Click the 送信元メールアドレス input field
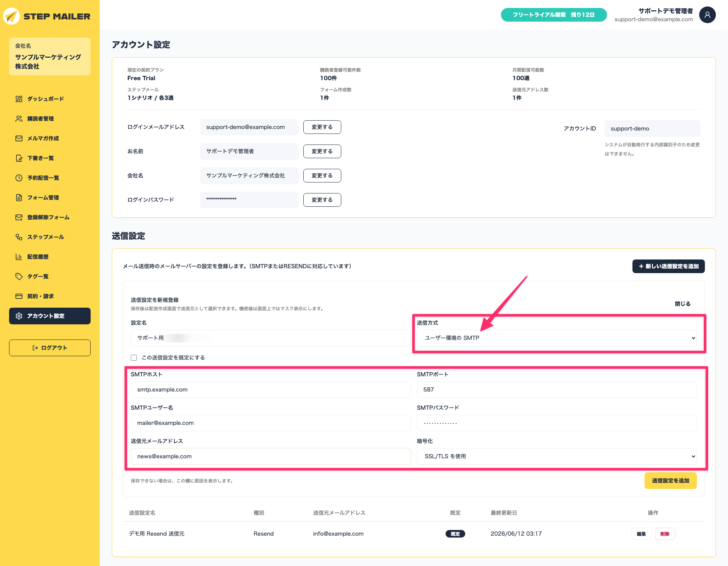This screenshot has width=728, height=566. pos(271,456)
